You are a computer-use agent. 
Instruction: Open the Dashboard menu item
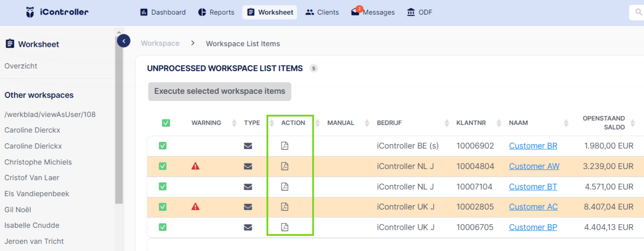(x=163, y=12)
